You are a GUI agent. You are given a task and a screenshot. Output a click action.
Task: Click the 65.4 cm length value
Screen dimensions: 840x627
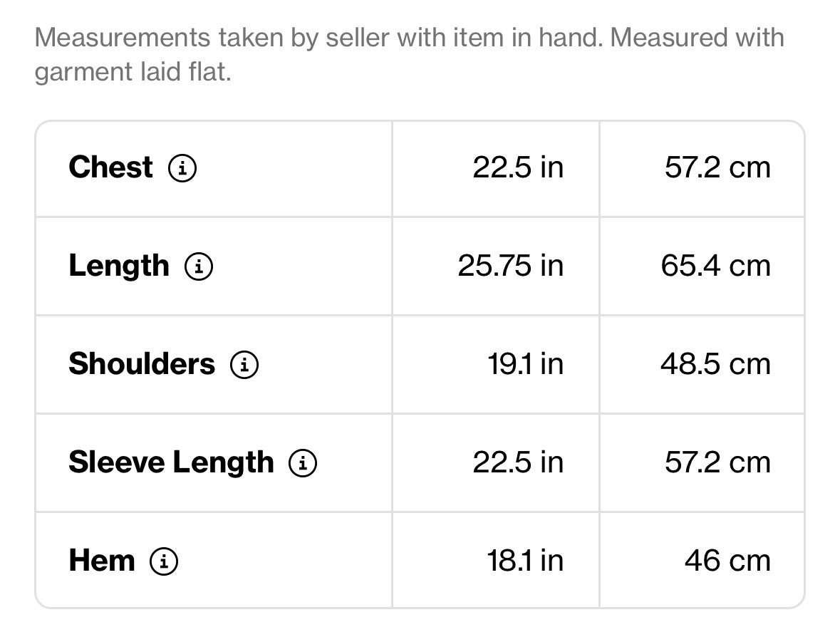716,266
